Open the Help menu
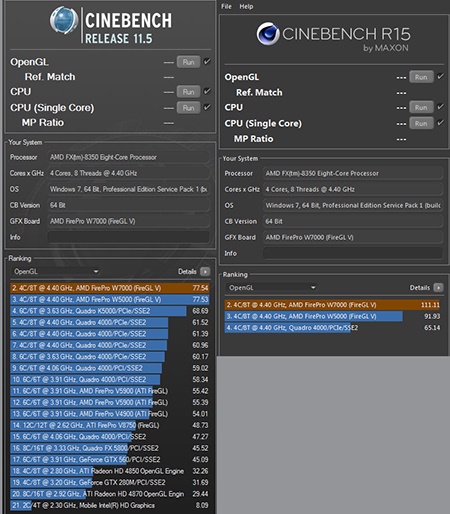450x514 pixels. click(246, 6)
